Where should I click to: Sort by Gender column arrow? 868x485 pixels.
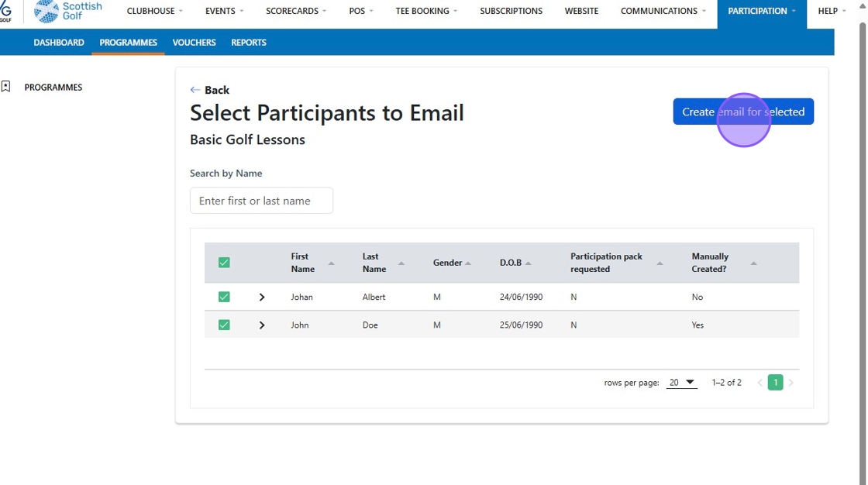pyautogui.click(x=468, y=263)
